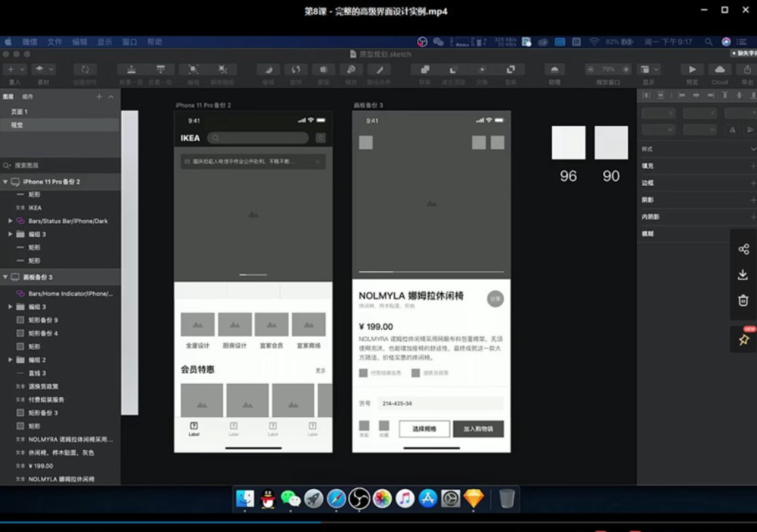Select the ¥ 199.00 text layer
This screenshot has height=532, width=757.
coord(60,466)
